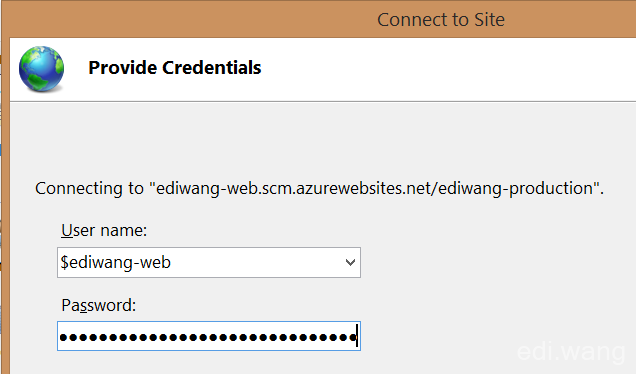Click the "Provide Credentials" heading
The height and width of the screenshot is (374, 636).
175,67
